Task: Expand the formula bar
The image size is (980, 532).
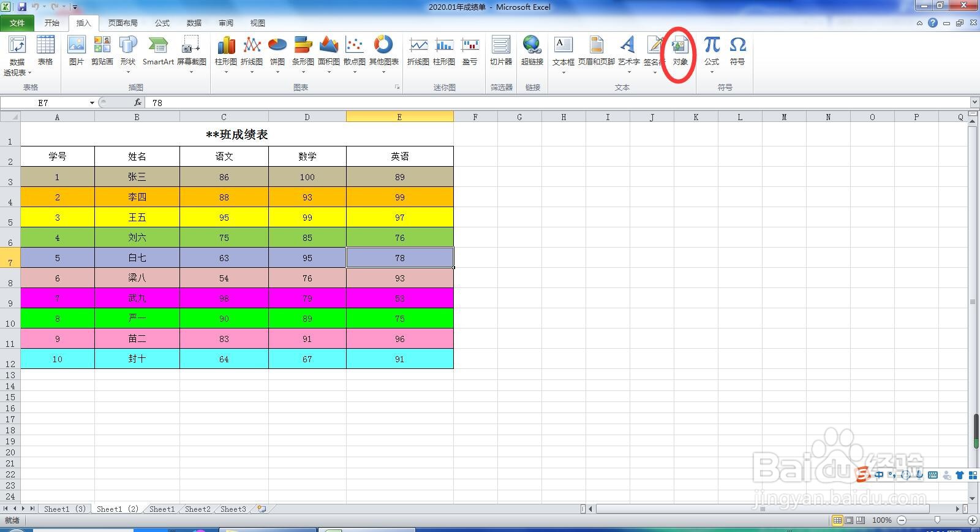Action: [974, 102]
